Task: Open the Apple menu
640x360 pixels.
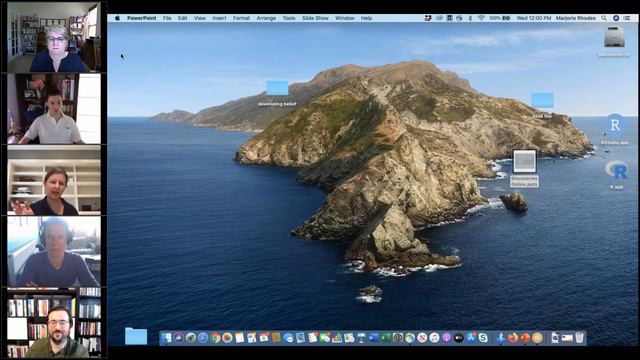Action: [118, 18]
